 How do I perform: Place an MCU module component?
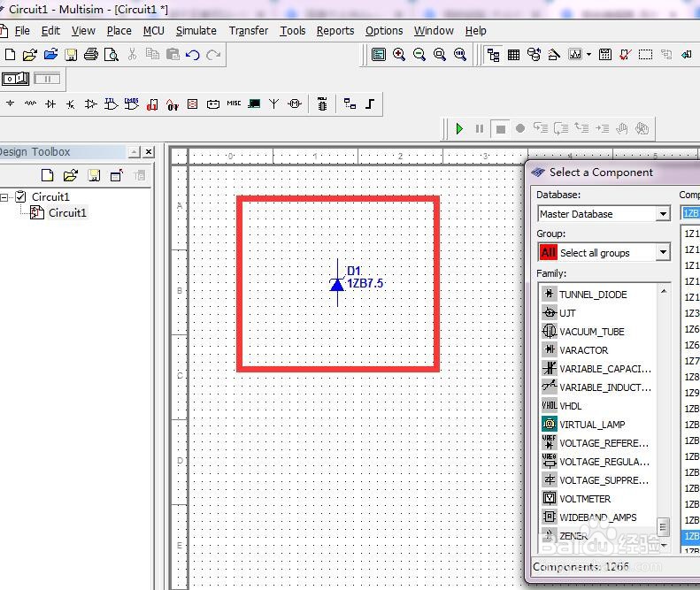click(x=322, y=104)
